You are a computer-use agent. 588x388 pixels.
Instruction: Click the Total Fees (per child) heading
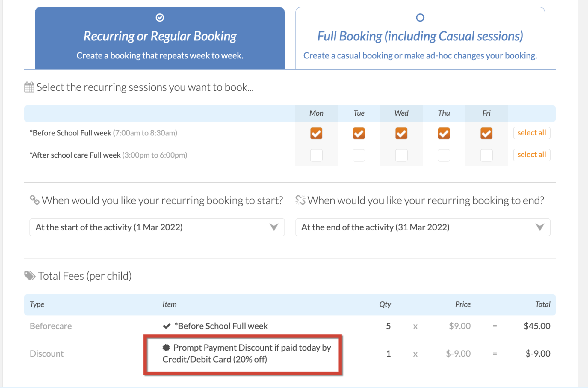85,276
